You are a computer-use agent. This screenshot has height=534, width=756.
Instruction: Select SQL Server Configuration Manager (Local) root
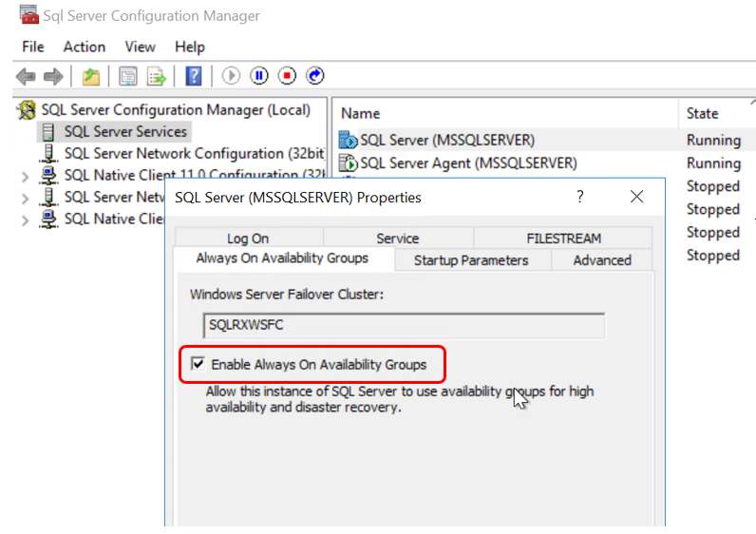(x=176, y=110)
